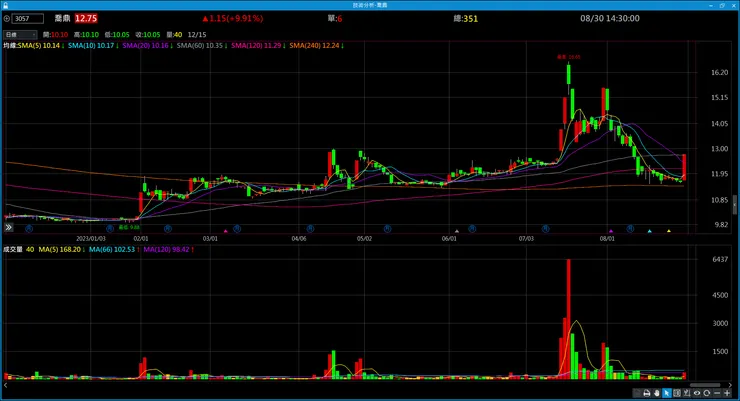740x401 pixels.
Task: Click the volume MA(66) 102.53 label
Action: [114, 250]
